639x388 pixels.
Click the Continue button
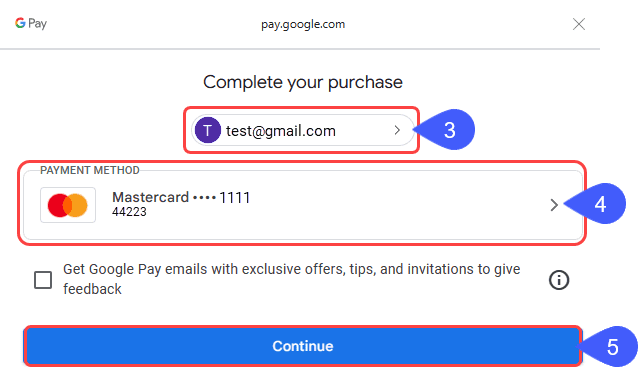[x=303, y=346]
